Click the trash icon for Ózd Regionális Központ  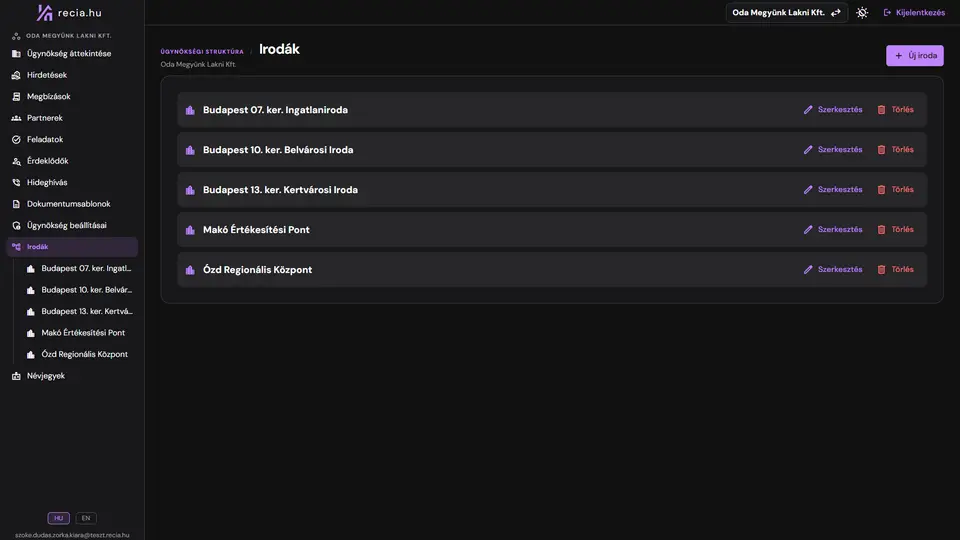[x=881, y=269]
